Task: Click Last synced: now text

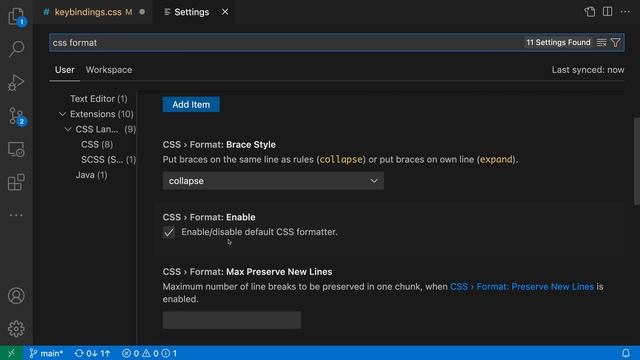Action: coord(588,70)
